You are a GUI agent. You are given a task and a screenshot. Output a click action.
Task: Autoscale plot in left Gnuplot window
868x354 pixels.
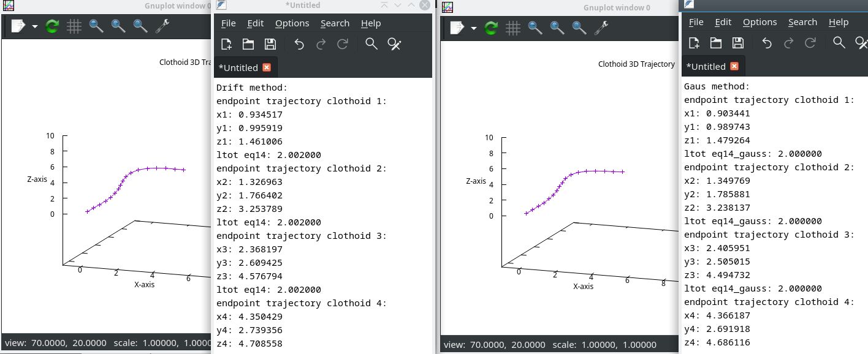[x=140, y=26]
